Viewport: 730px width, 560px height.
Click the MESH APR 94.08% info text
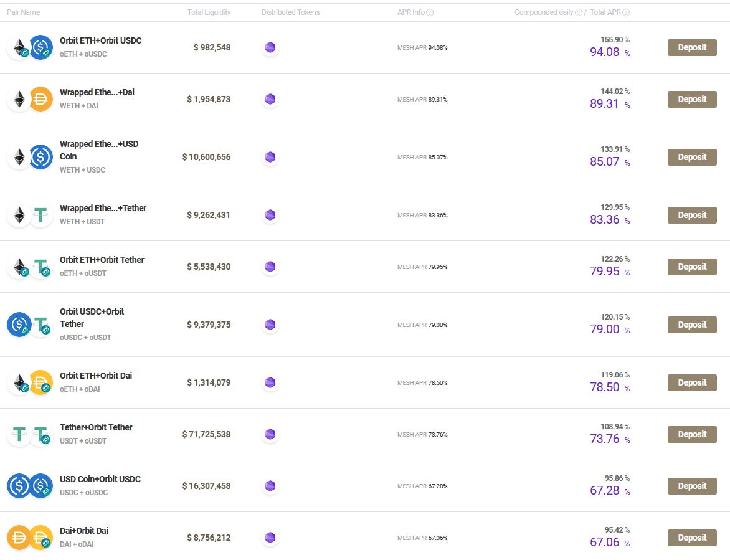point(422,47)
